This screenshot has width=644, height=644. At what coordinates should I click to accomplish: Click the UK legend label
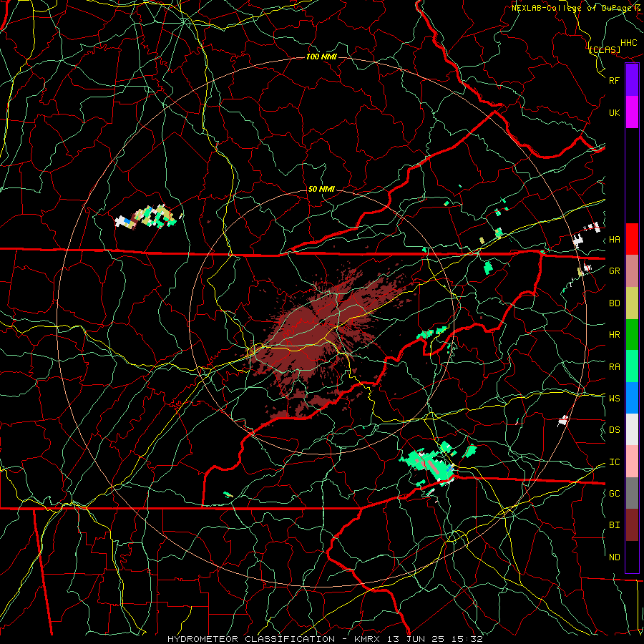coord(614,112)
